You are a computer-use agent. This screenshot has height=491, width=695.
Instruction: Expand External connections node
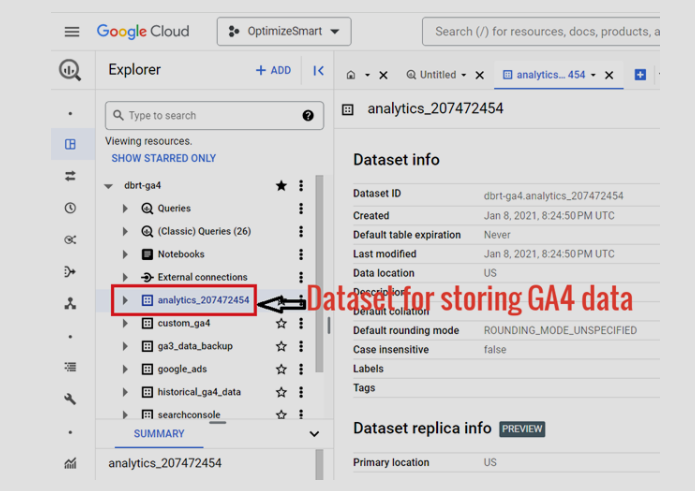(125, 277)
